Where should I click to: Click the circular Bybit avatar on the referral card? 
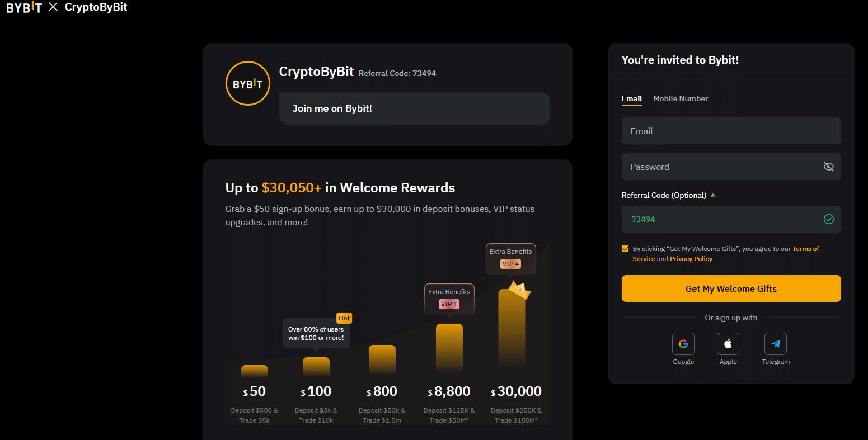click(248, 83)
